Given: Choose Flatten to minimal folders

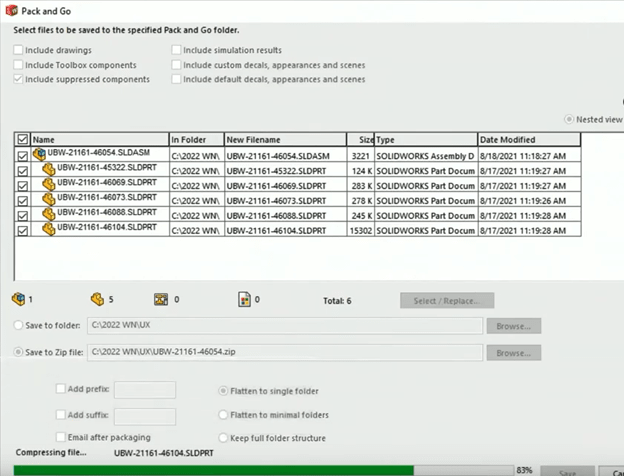Looking at the screenshot, I should [x=223, y=415].
